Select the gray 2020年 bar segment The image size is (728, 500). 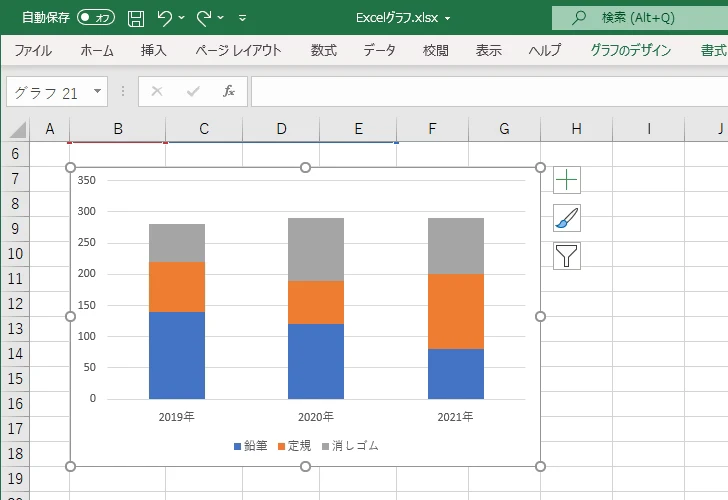(x=316, y=249)
